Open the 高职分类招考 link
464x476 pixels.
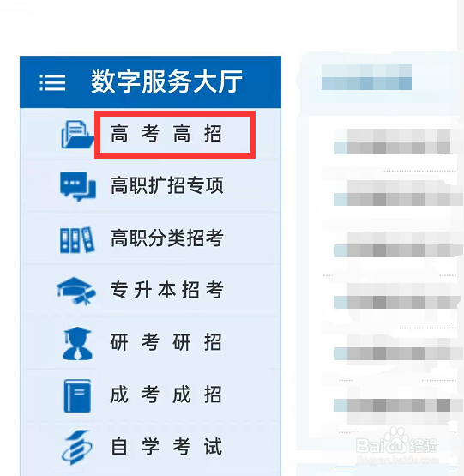click(167, 238)
